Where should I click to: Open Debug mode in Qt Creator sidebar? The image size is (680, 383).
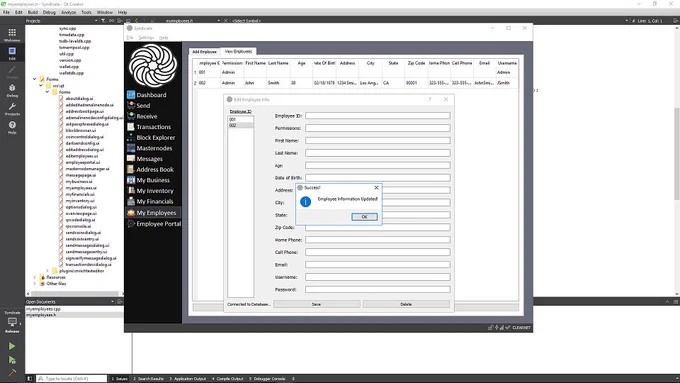(12, 90)
